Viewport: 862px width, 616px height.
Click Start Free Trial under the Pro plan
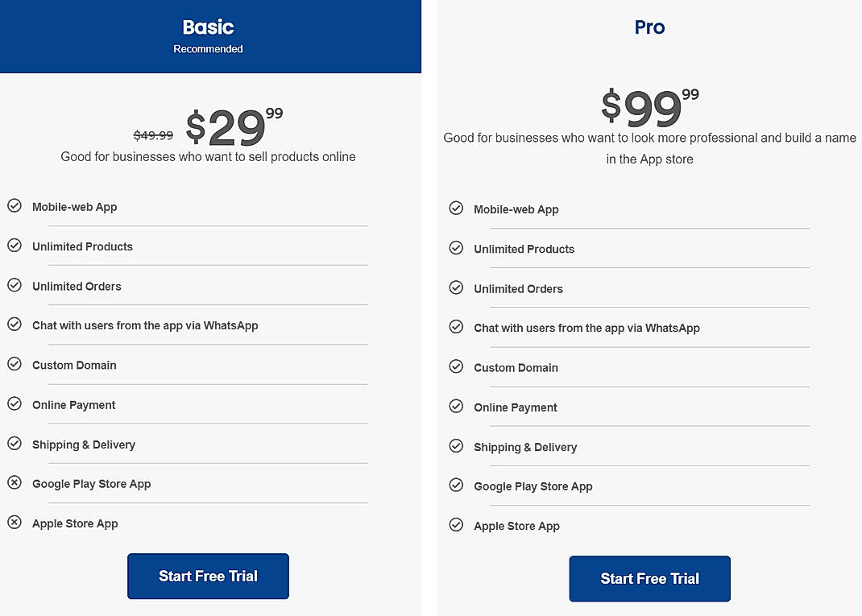pyautogui.click(x=649, y=578)
